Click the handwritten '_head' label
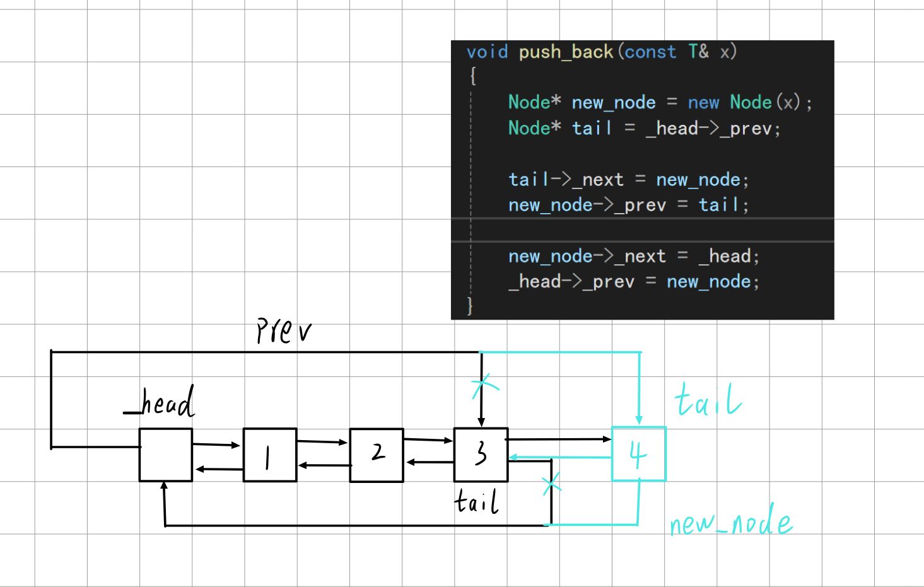 pyautogui.click(x=159, y=402)
